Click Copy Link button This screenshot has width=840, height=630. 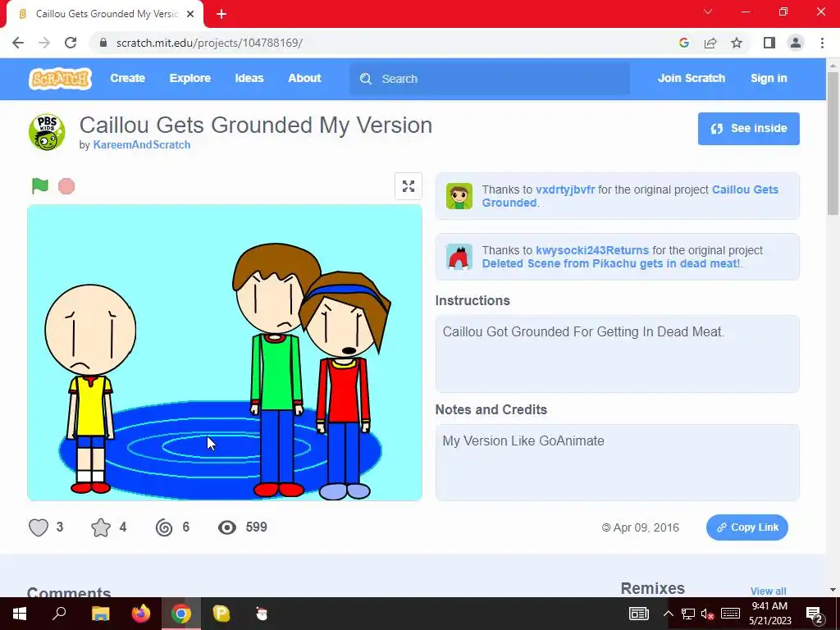click(x=746, y=527)
